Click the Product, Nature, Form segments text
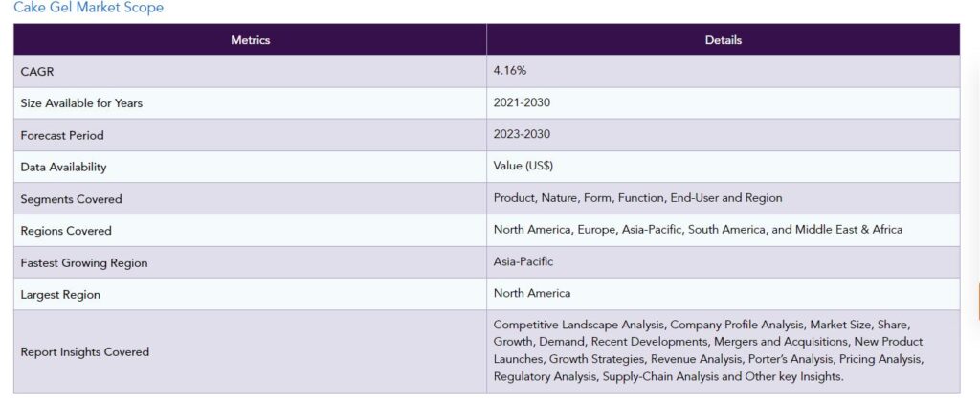The image size is (980, 405). pos(637,198)
